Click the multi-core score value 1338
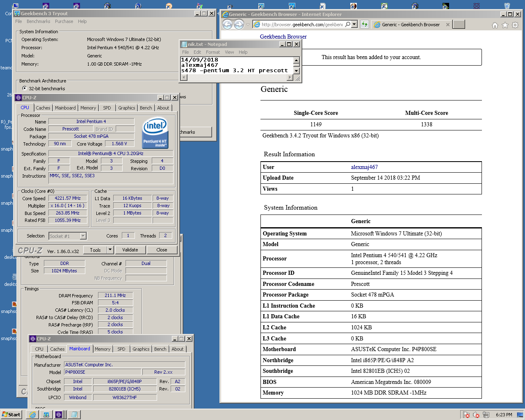Viewport: 525px width, 420px height. (427, 124)
